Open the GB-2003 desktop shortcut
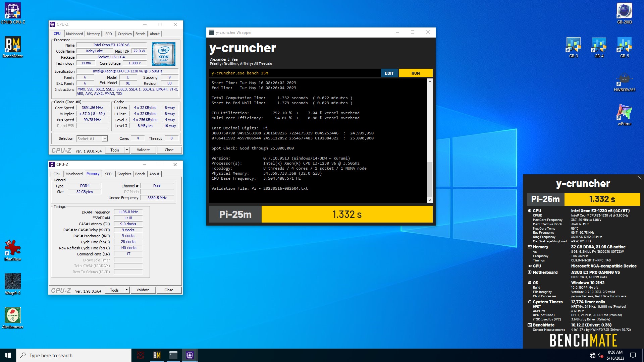Viewport: 644px width, 362px height. (x=624, y=13)
